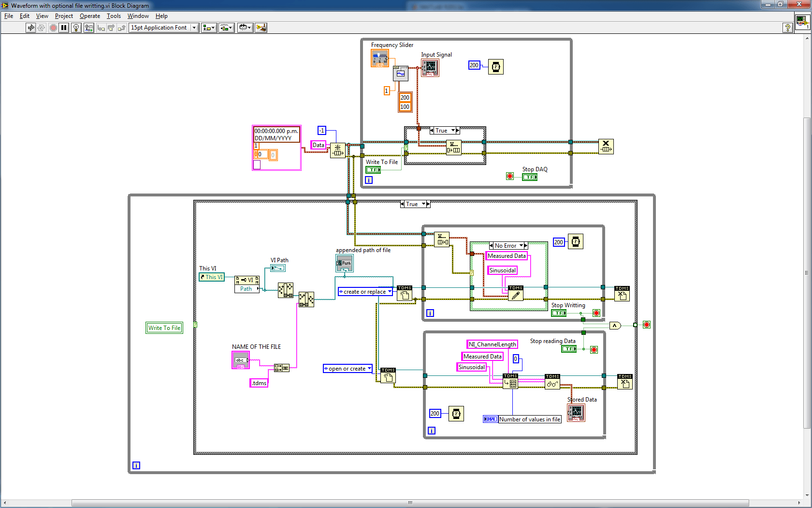
Task: Select the Frequency Slider DAQ Assistant express VI
Action: click(x=380, y=58)
